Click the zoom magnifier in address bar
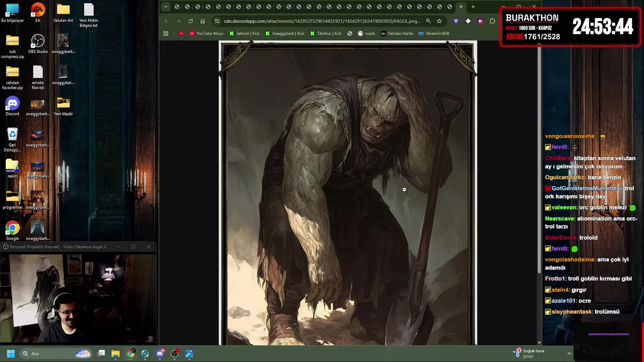 (428, 21)
